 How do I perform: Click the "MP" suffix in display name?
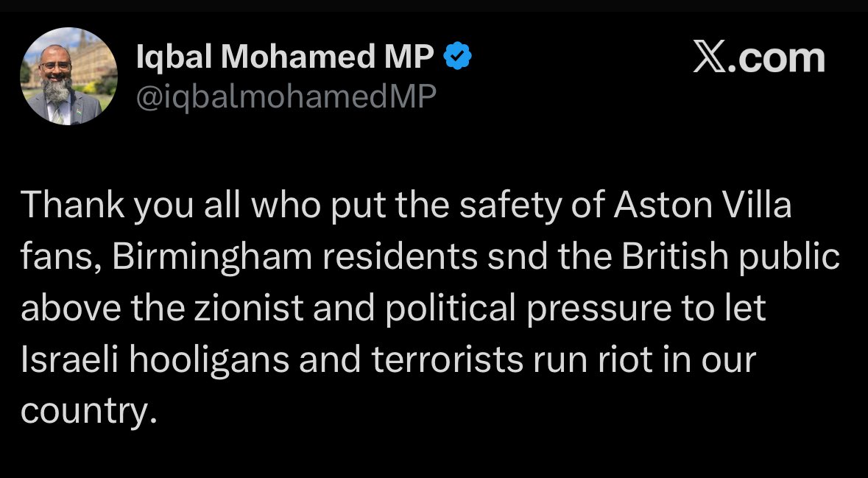(409, 57)
